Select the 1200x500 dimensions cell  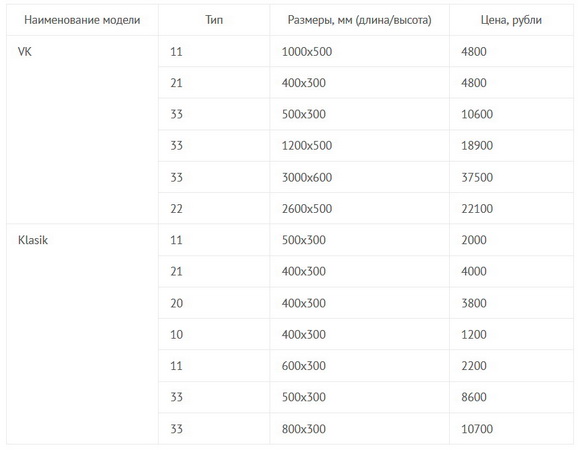[360, 145]
